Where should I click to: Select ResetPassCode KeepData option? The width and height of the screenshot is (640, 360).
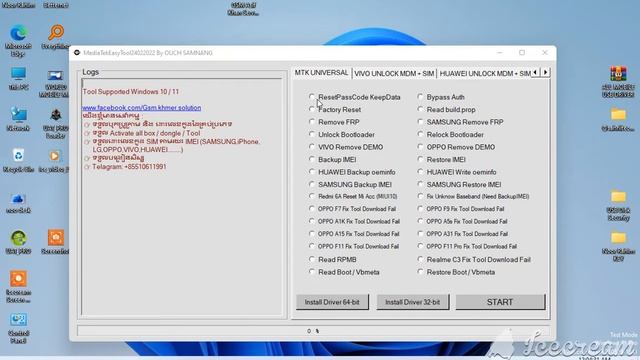312,97
